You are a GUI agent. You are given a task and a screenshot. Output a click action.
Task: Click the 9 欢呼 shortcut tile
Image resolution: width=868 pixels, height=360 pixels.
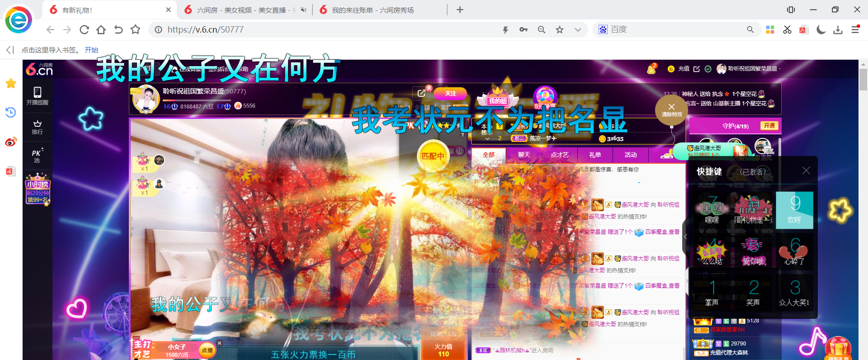tap(795, 210)
